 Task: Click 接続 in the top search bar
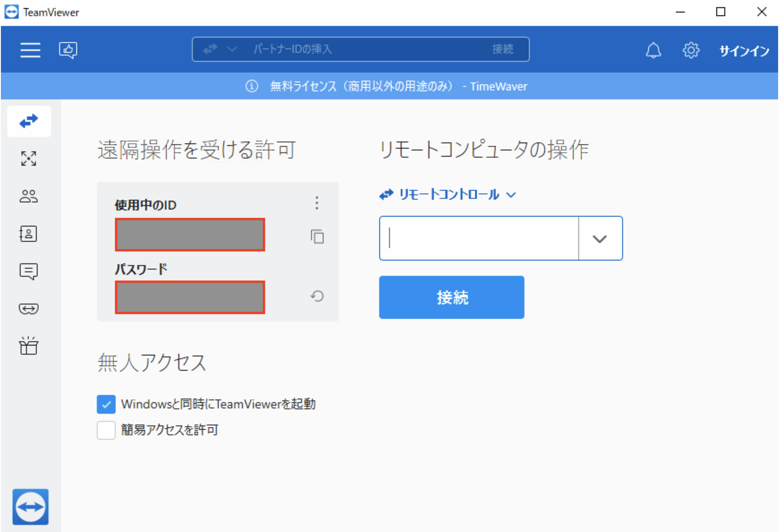pyautogui.click(x=502, y=49)
